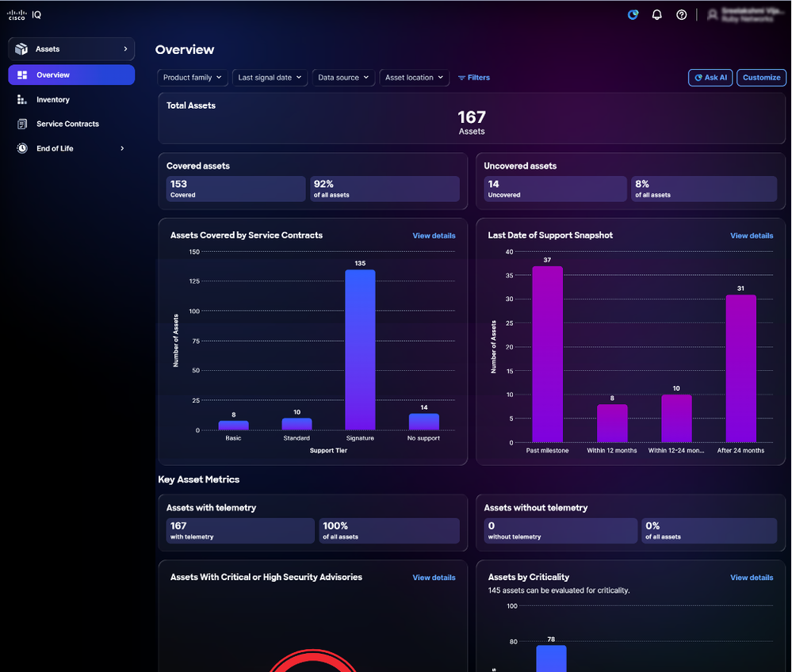Click the 167 with telemetry tile
This screenshot has height=672, width=792.
point(240,531)
